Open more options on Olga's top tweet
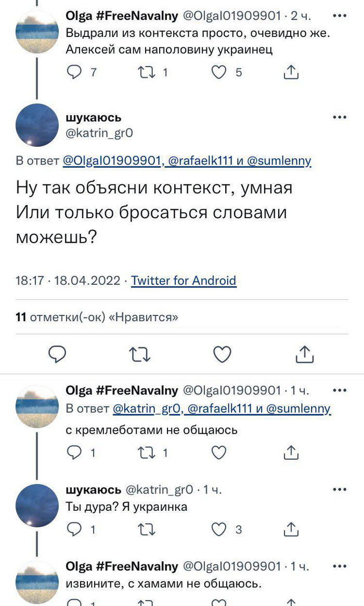 coord(340,17)
